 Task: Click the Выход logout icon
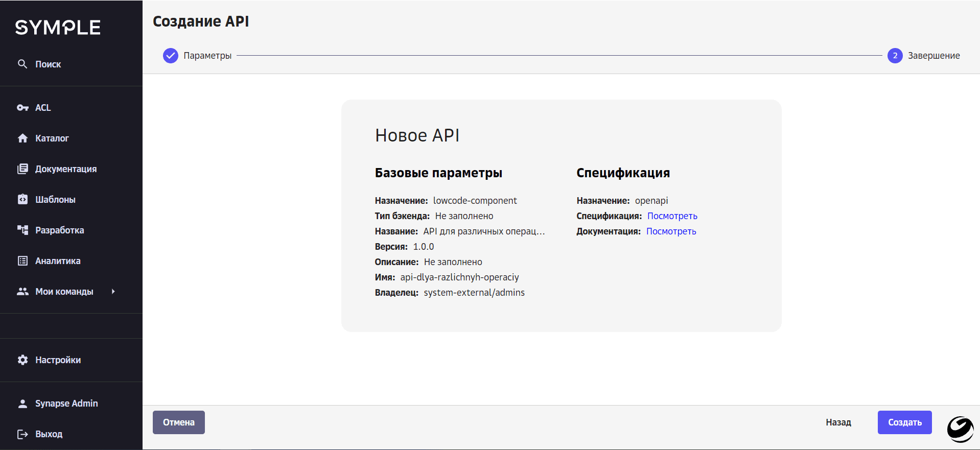[22, 434]
